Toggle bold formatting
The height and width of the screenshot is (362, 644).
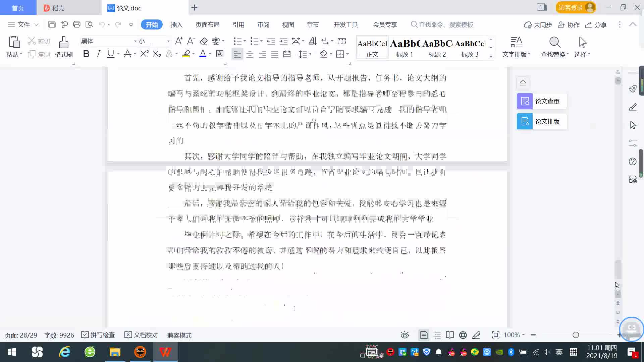[86, 54]
